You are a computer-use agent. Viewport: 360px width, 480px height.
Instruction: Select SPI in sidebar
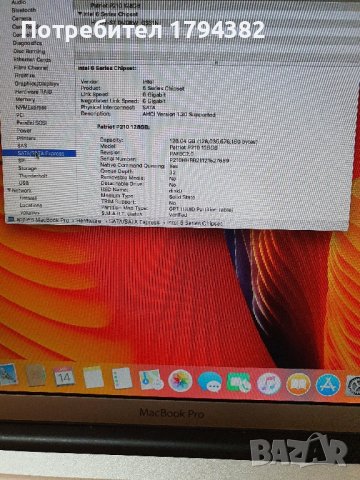pyautogui.click(x=21, y=161)
